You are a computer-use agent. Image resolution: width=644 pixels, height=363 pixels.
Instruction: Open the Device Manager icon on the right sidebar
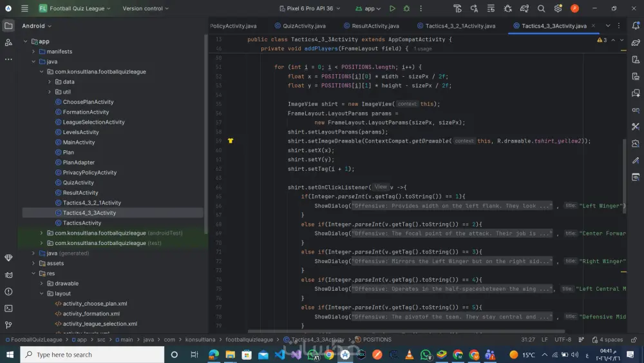click(x=636, y=59)
